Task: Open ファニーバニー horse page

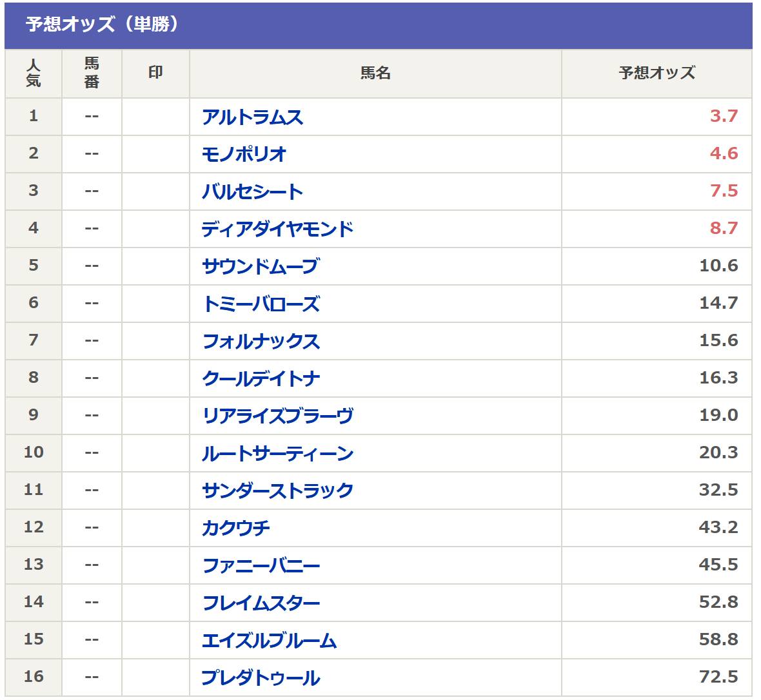Action: pos(261,565)
